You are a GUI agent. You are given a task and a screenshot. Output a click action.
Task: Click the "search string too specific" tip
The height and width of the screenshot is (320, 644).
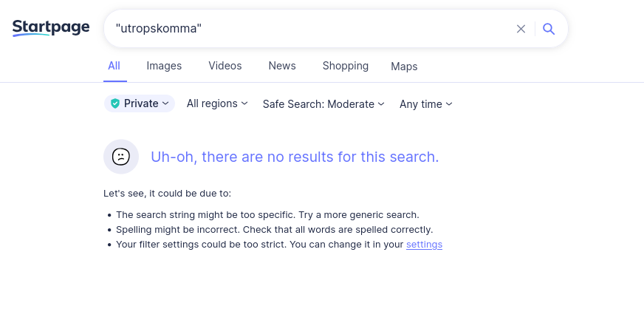[x=267, y=214]
